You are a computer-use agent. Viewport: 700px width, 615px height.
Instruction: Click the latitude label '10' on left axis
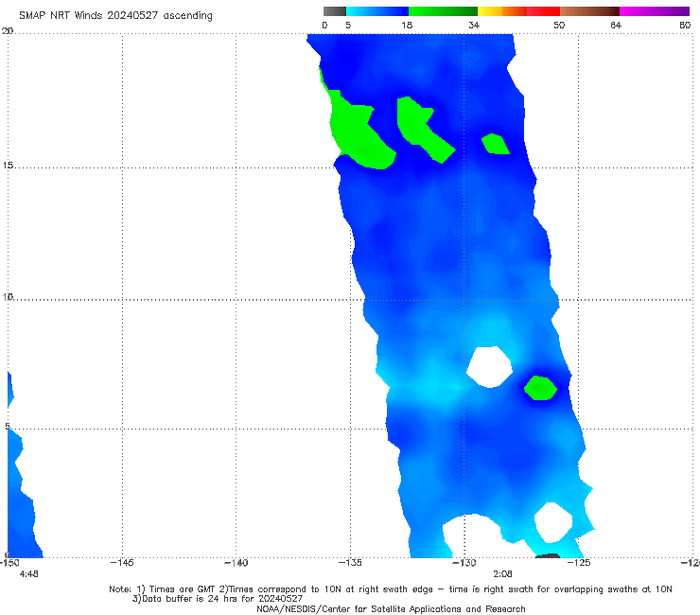(x=8, y=296)
